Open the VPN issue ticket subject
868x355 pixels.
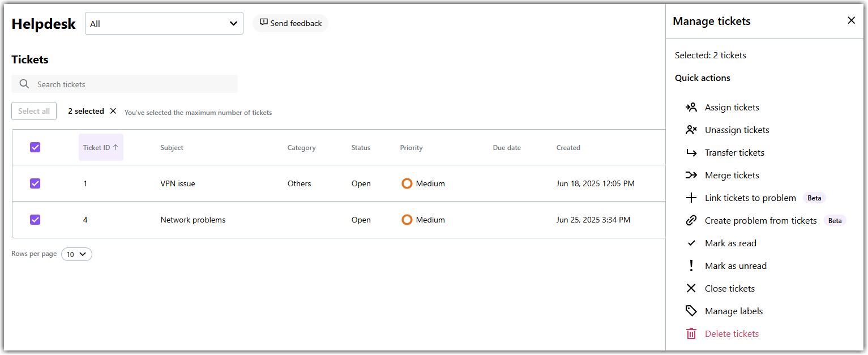click(178, 183)
